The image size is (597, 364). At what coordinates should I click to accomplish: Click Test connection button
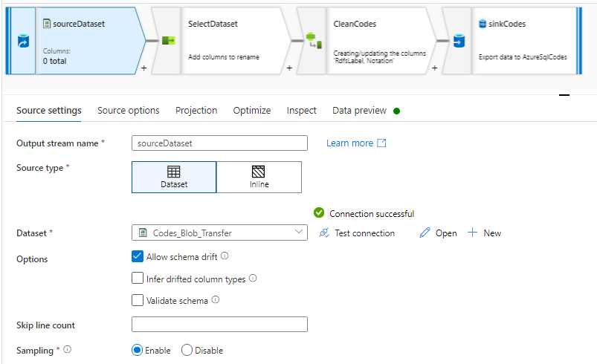[357, 233]
